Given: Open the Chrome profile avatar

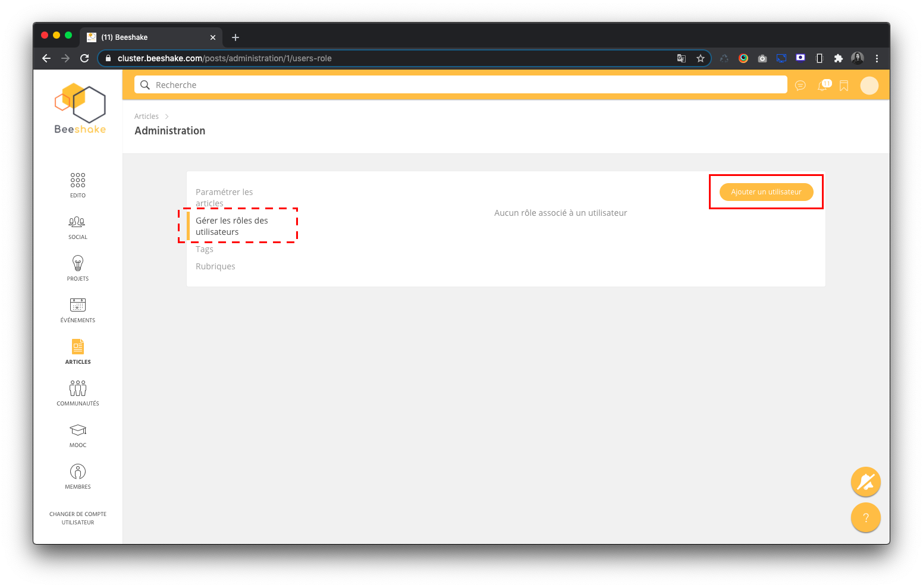Looking at the screenshot, I should (858, 58).
